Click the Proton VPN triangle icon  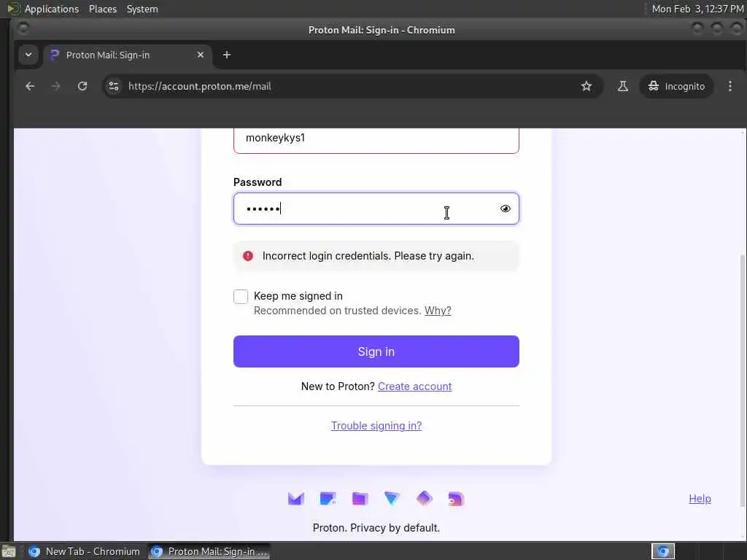[x=392, y=499]
